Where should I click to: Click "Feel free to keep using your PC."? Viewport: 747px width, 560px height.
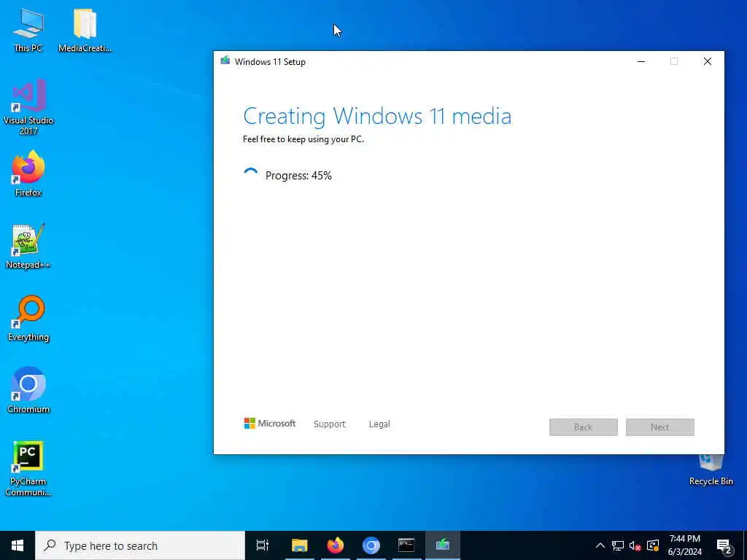303,139
